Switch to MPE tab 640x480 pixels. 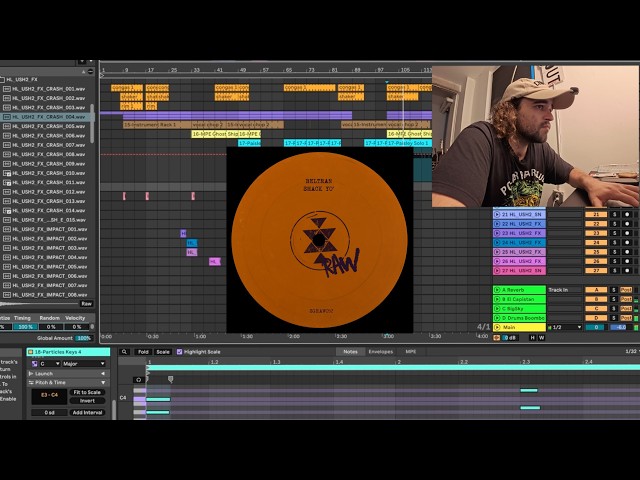pos(411,352)
